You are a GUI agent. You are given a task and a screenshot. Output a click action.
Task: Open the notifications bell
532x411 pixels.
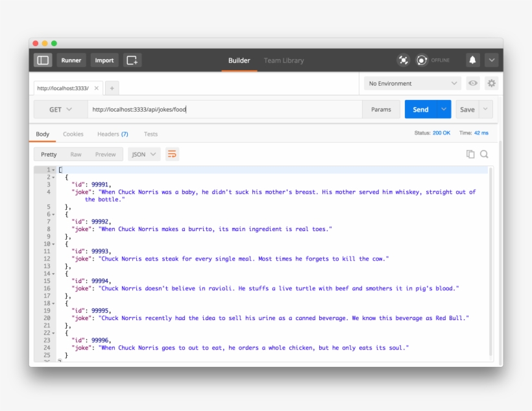point(472,60)
